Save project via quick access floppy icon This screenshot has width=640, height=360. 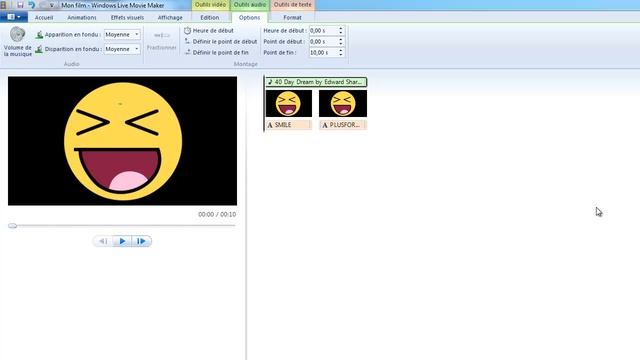[x=20, y=5]
